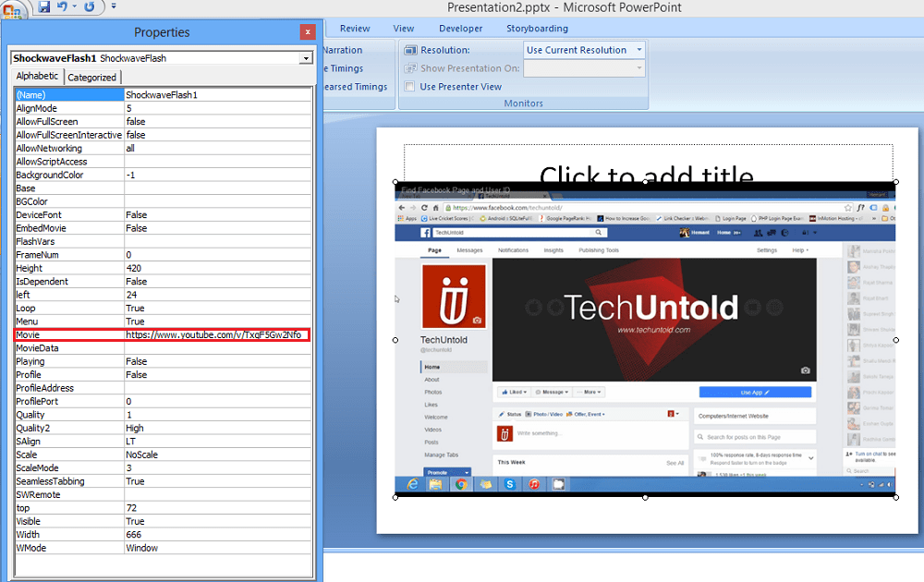Click the AllowFullScreen false value

(217, 121)
